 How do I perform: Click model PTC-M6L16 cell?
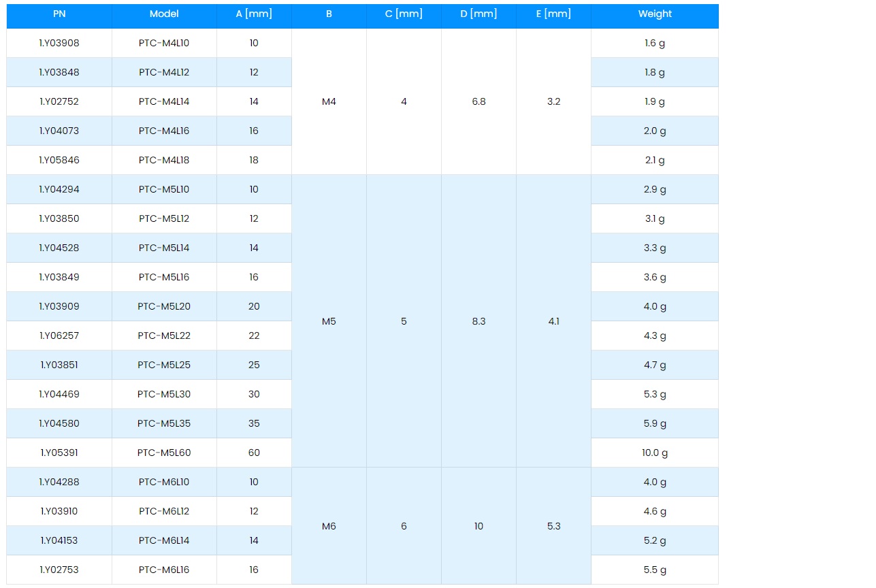click(164, 570)
